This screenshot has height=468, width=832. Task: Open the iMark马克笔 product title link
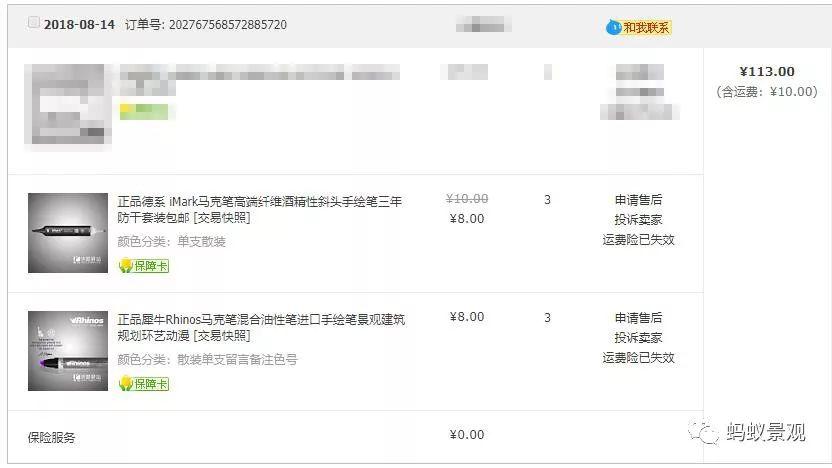[x=259, y=210]
